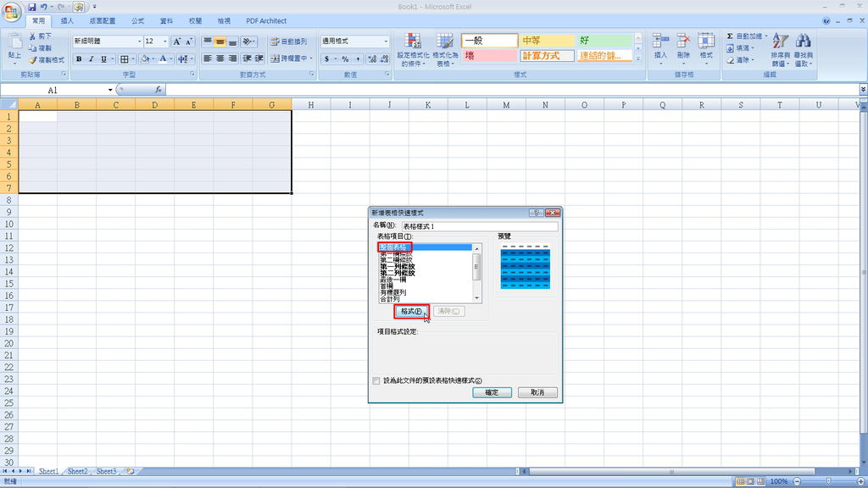
Task: Click the Decrease Indent icon
Action: click(247, 58)
